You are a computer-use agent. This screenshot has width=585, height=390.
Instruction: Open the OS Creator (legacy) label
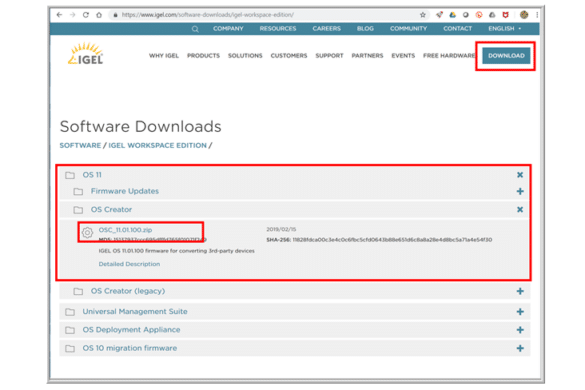pyautogui.click(x=128, y=291)
